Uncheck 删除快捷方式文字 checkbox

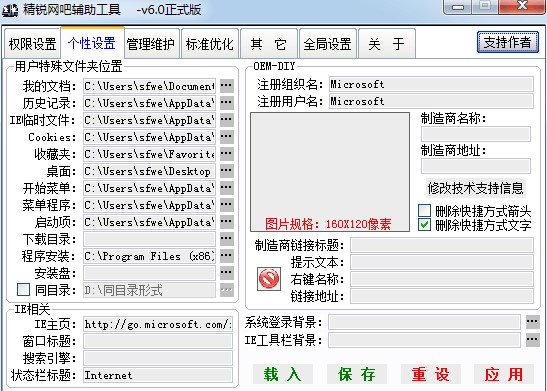pyautogui.click(x=424, y=225)
